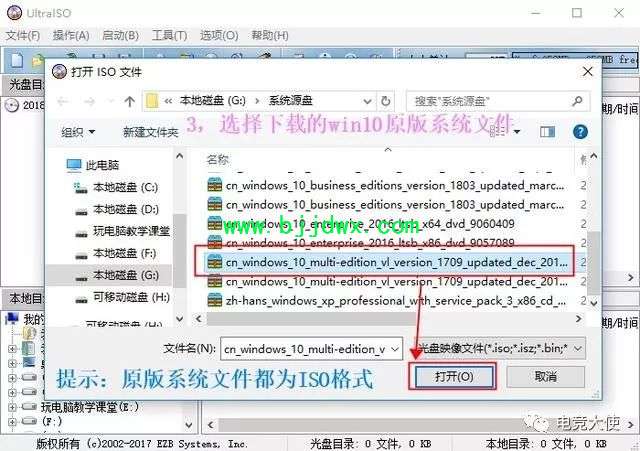Select 本地磁盘 (D:) in navigation pane

(x=117, y=209)
